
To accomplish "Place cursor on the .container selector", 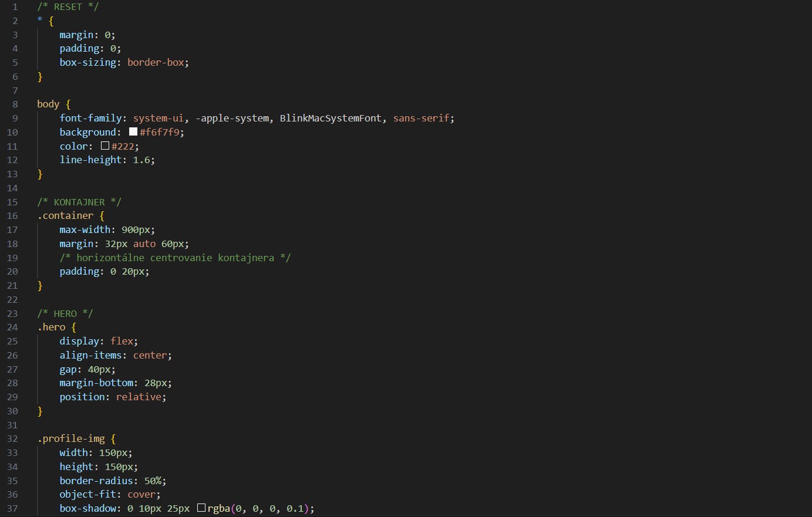I will point(65,215).
